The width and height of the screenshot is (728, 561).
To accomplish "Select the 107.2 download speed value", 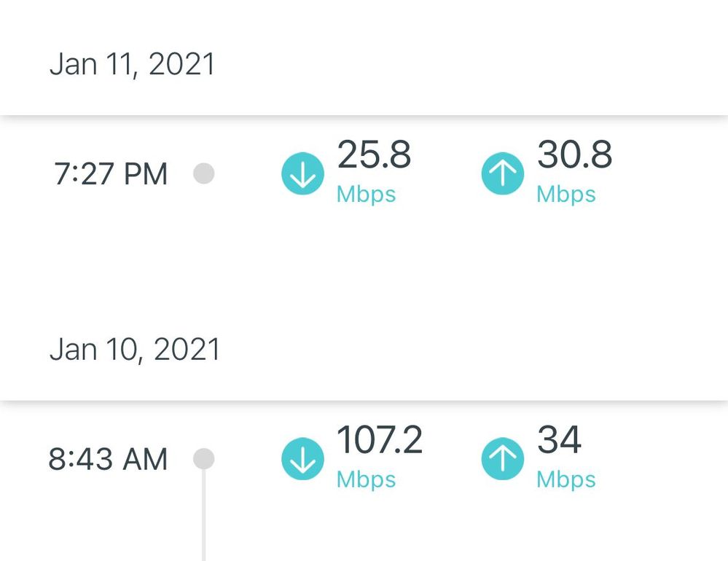I will tap(379, 441).
